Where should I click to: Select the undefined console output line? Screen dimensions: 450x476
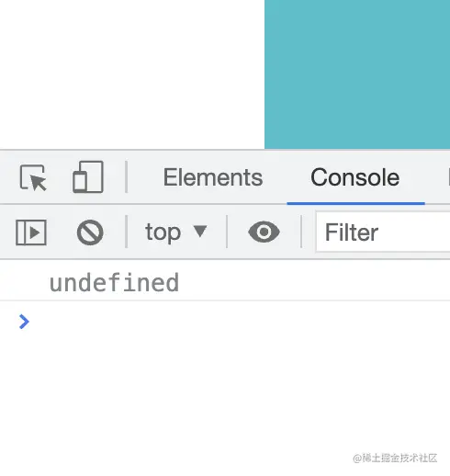click(225, 282)
